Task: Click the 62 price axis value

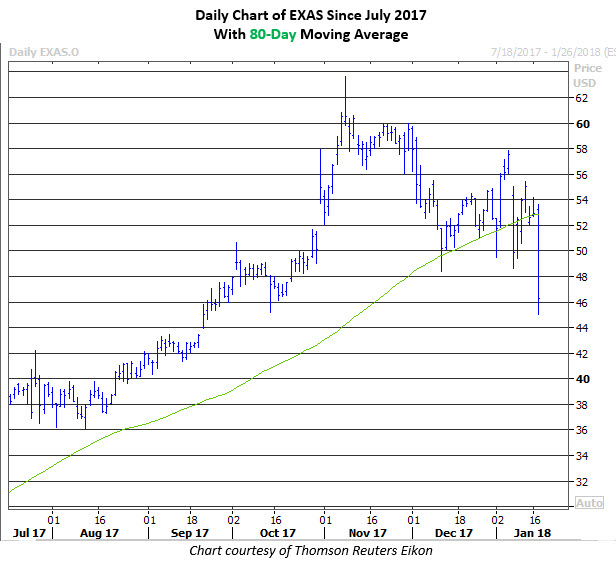Action: coord(582,98)
